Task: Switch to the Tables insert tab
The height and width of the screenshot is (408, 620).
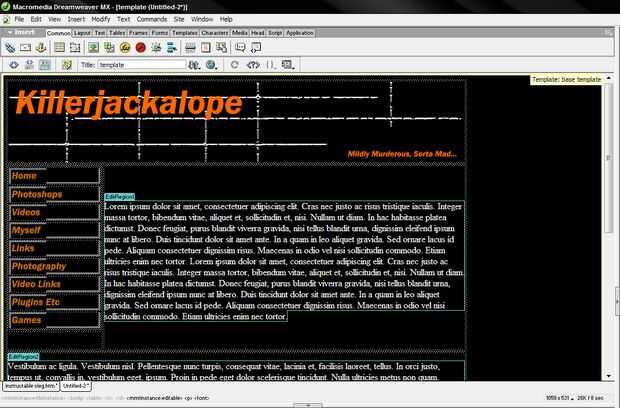Action: [117, 33]
